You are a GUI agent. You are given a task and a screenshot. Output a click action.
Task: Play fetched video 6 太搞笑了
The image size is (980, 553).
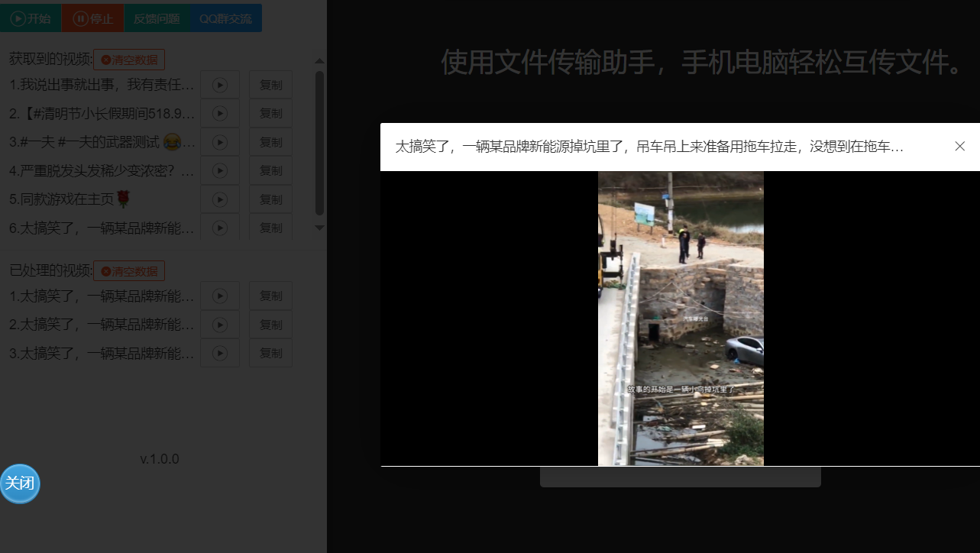click(220, 227)
